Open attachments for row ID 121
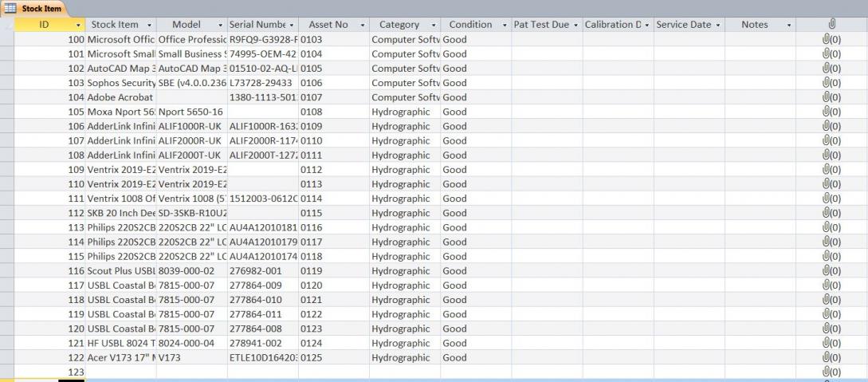 tap(831, 343)
